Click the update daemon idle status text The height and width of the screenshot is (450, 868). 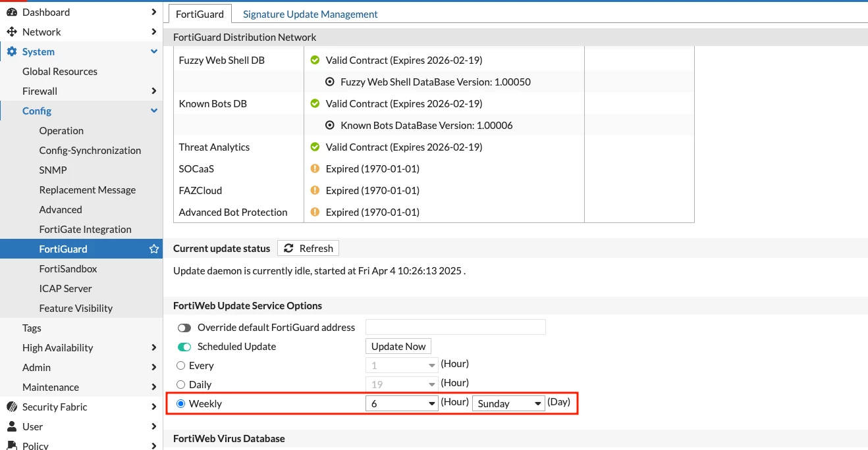319,270
